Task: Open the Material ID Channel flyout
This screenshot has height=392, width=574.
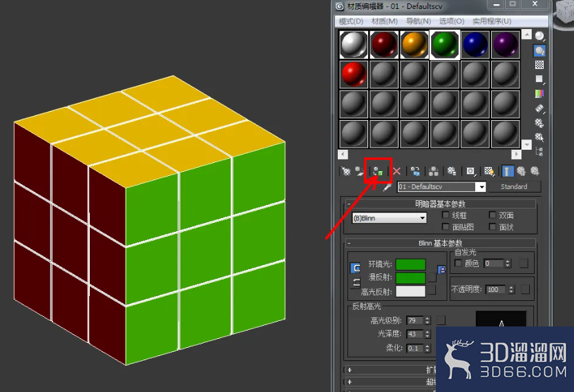Action: pyautogui.click(x=471, y=171)
